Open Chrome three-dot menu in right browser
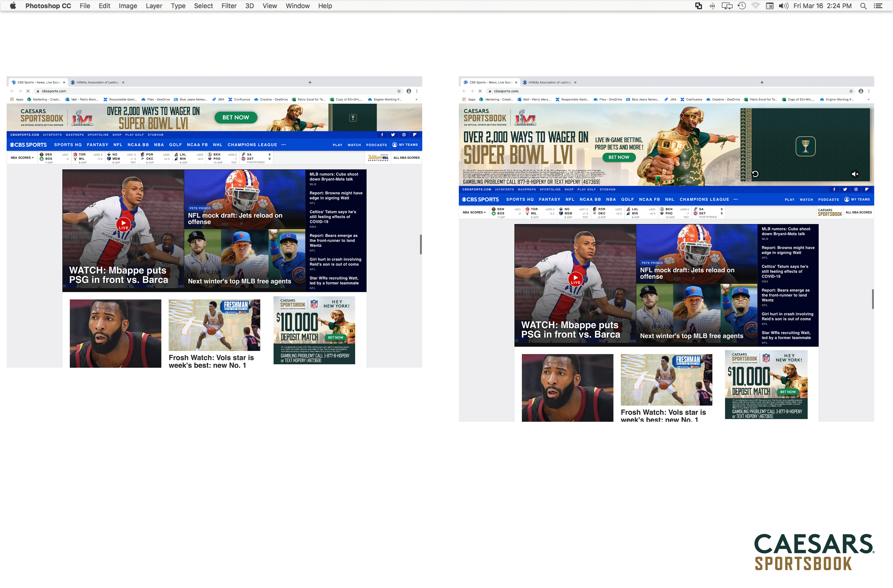 pyautogui.click(x=869, y=91)
